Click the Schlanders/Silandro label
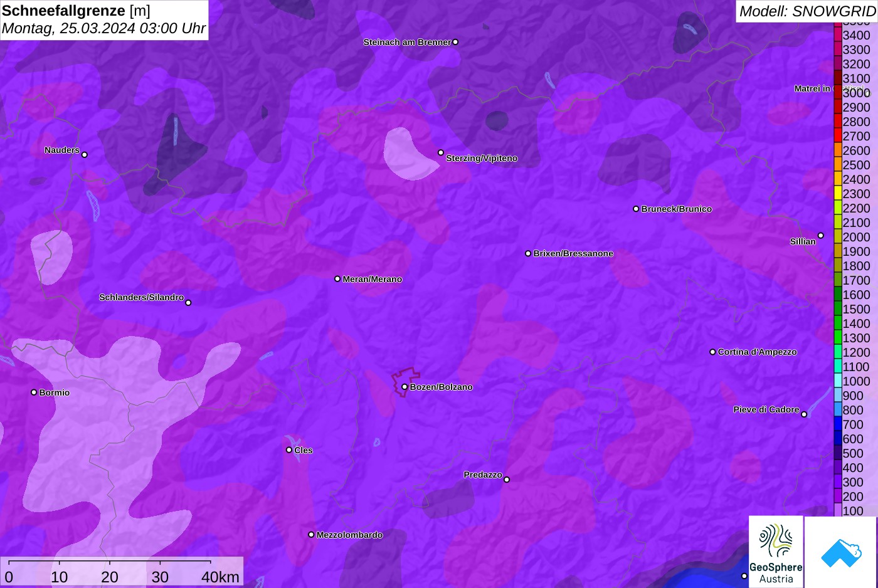 (141, 297)
